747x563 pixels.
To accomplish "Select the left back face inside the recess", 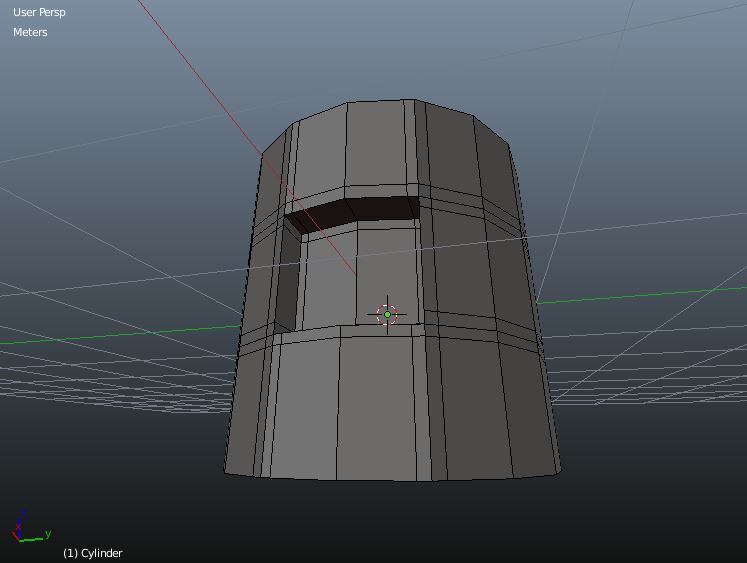I will (x=329, y=281).
